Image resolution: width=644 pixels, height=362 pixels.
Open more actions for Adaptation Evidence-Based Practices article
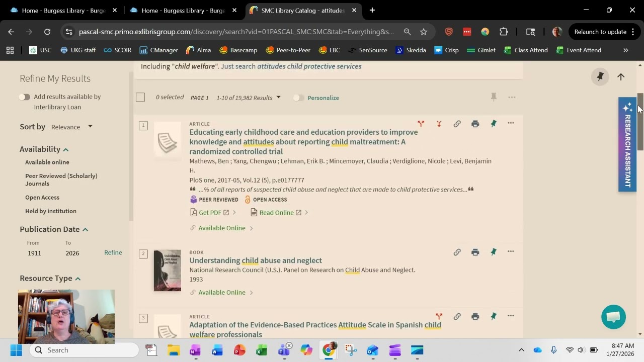(511, 316)
